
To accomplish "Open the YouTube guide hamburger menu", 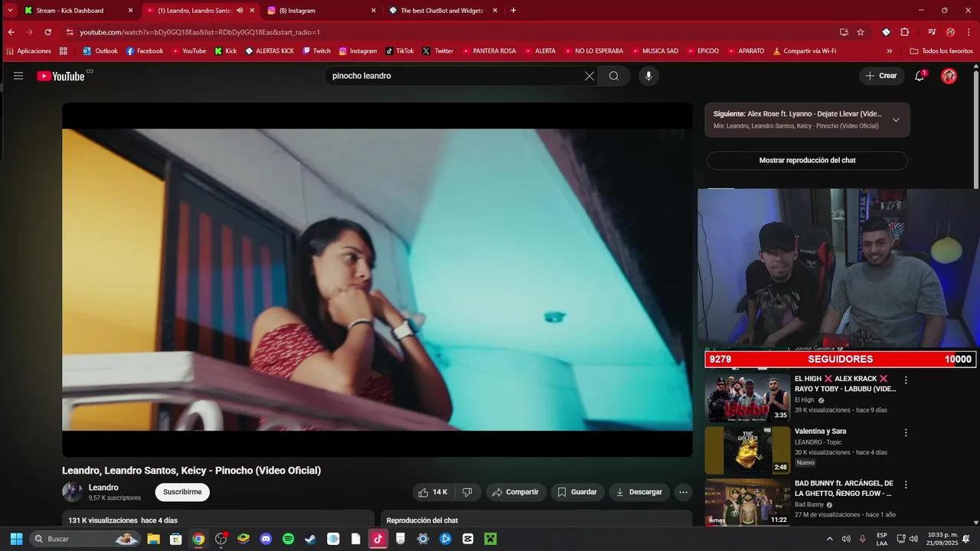I will pyautogui.click(x=18, y=76).
